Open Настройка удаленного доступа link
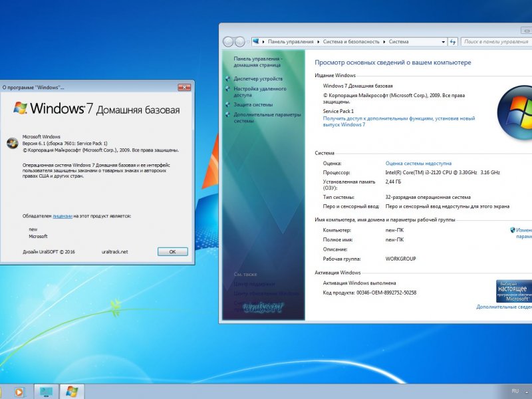 click(259, 92)
